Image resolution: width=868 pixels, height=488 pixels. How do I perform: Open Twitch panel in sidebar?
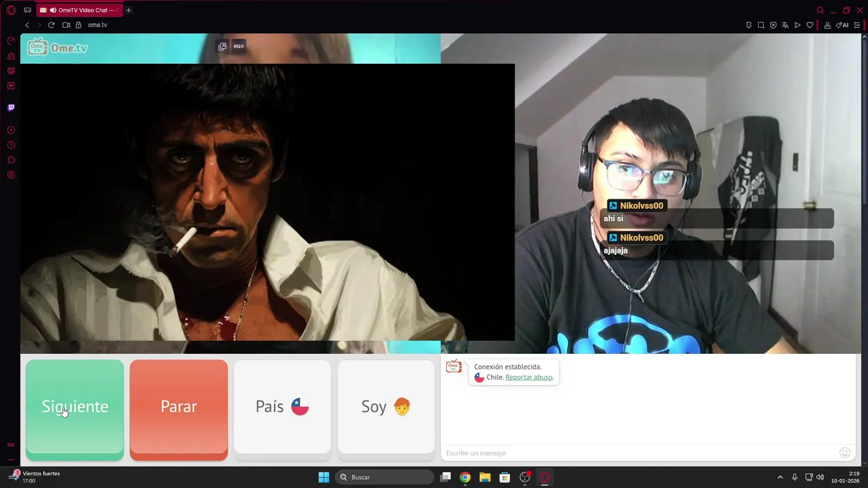tap(11, 108)
